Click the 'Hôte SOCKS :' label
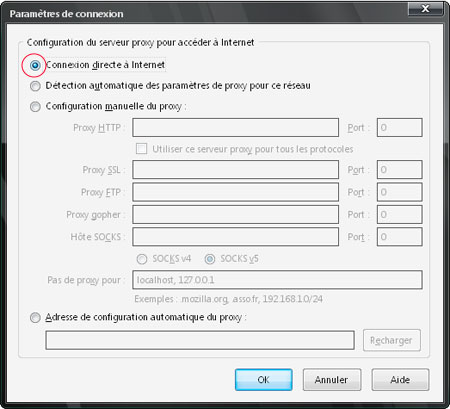Viewport: 450px width, 409px height. (98, 237)
